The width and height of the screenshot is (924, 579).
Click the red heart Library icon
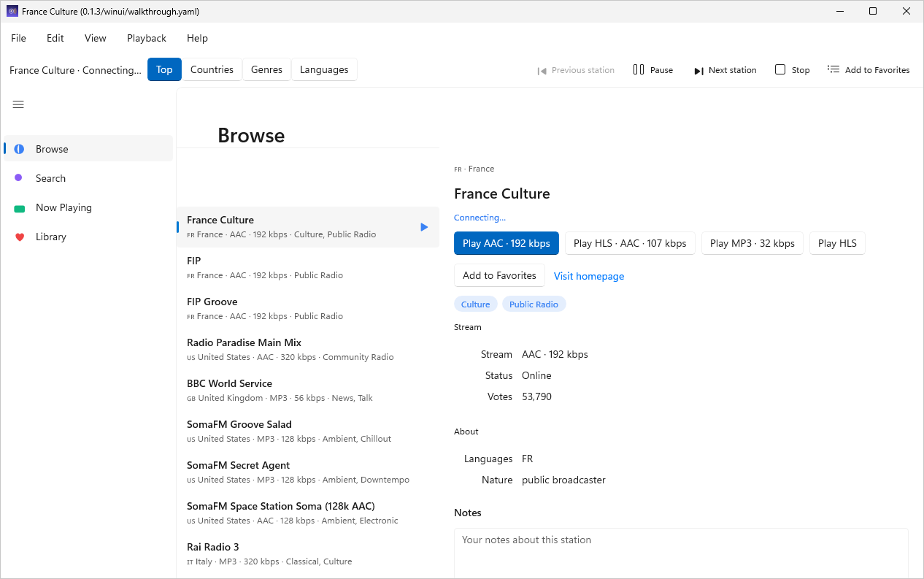(x=19, y=237)
